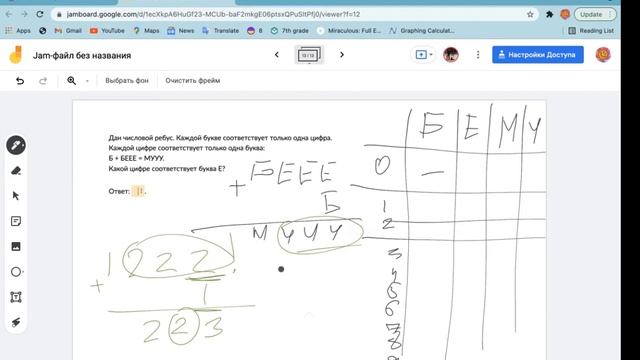Screen dimensions: 640x360
Task: Open the zoom magnifier control
Action: 71,81
